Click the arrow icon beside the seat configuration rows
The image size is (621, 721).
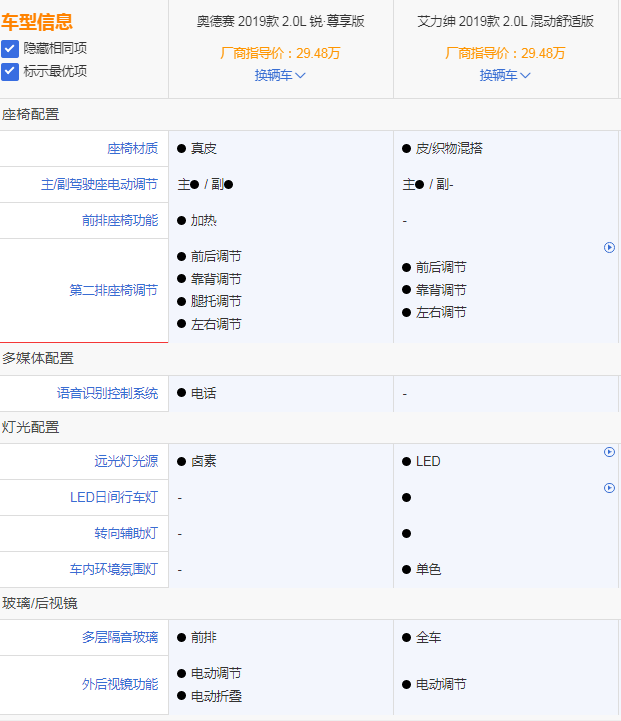point(609,247)
